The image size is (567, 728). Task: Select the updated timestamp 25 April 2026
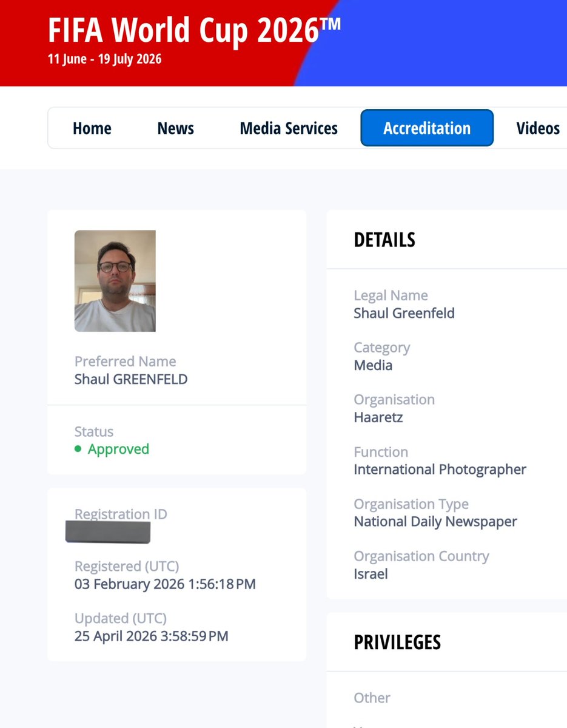(152, 636)
